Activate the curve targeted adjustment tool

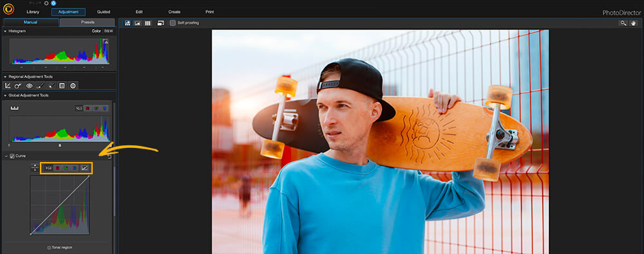click(x=35, y=168)
